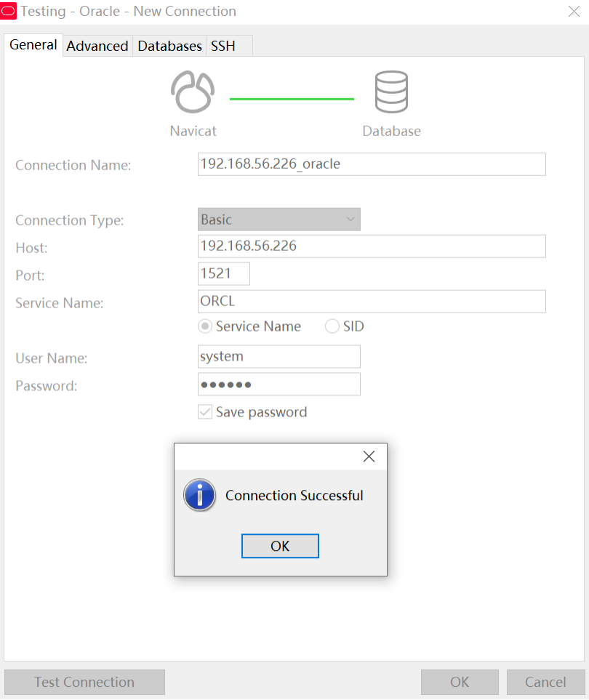Click the Navicat logo icon
The height and width of the screenshot is (700, 589).
[193, 92]
